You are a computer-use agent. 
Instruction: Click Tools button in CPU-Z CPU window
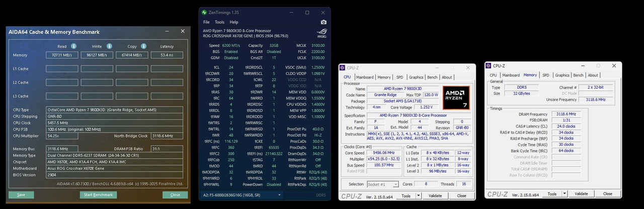pos(407,196)
